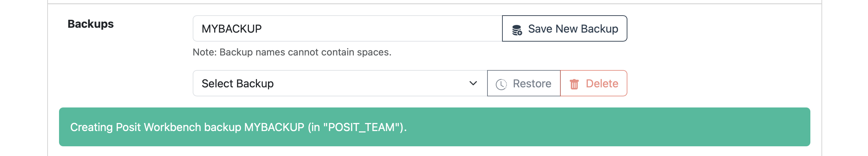This screenshot has height=156, width=868.
Task: Click the chevron arrow in Select Backup
Action: [x=473, y=83]
